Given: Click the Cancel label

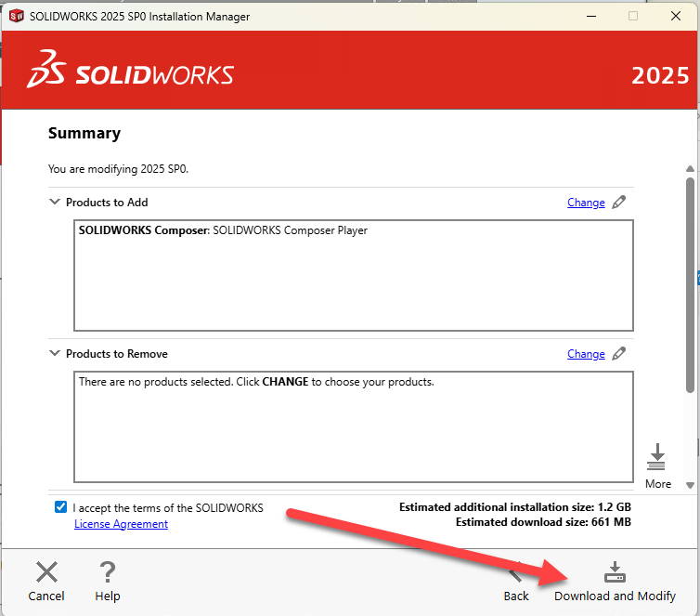Looking at the screenshot, I should (x=46, y=596).
